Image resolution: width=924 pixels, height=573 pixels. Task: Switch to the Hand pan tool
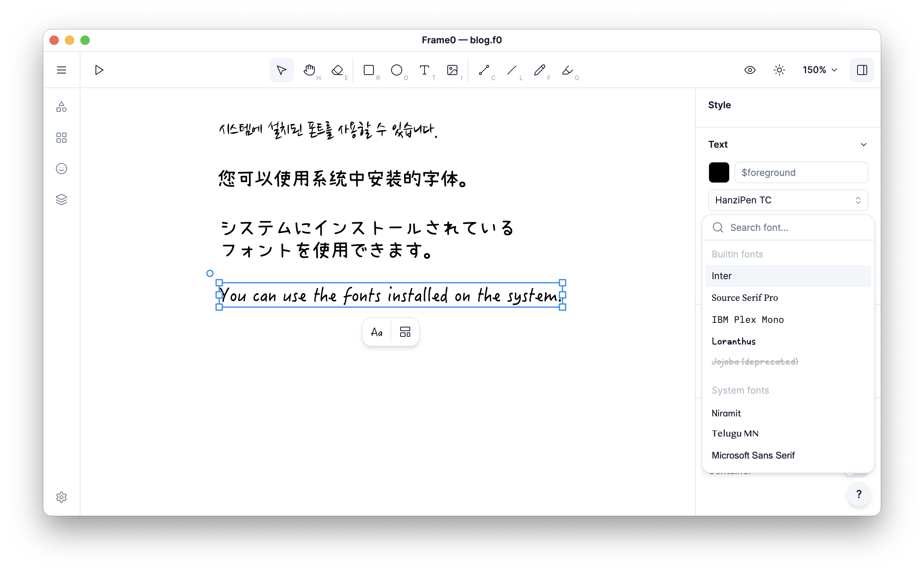[x=309, y=70]
